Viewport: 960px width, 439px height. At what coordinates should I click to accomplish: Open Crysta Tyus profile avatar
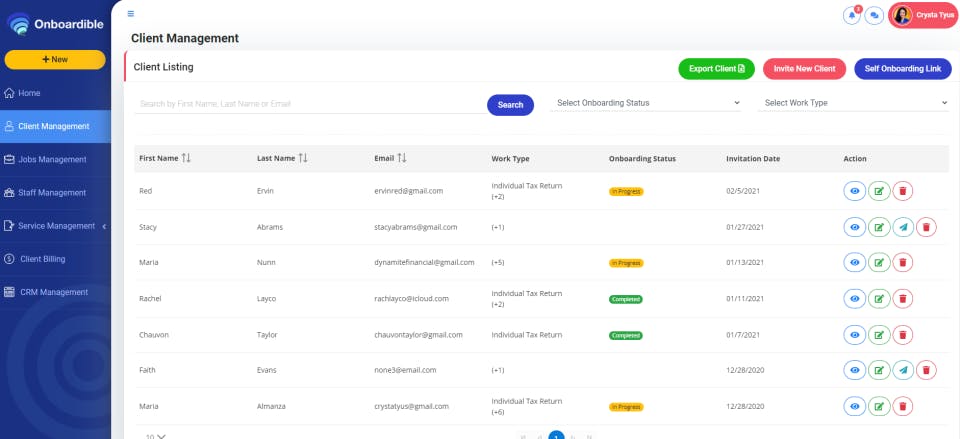[902, 15]
